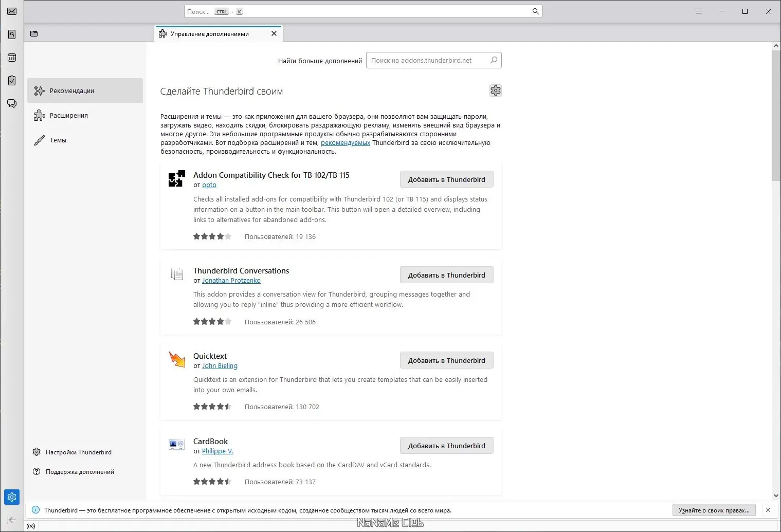781x532 pixels.
Task: Add Thunderbird Conversations to Thunderbird
Action: click(x=447, y=275)
